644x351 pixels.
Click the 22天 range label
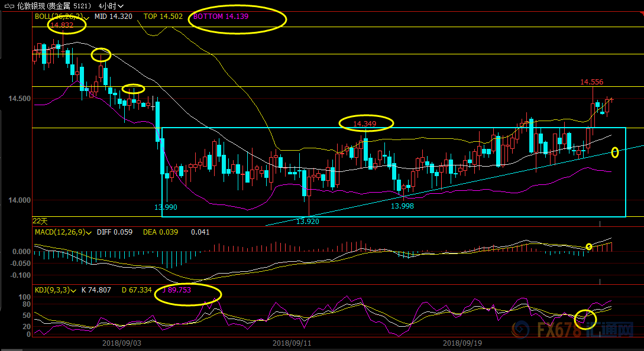click(x=40, y=220)
